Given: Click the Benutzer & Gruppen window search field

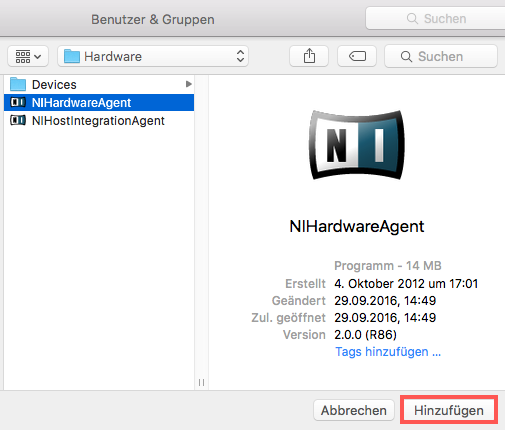Looking at the screenshot, I should tap(435, 19).
